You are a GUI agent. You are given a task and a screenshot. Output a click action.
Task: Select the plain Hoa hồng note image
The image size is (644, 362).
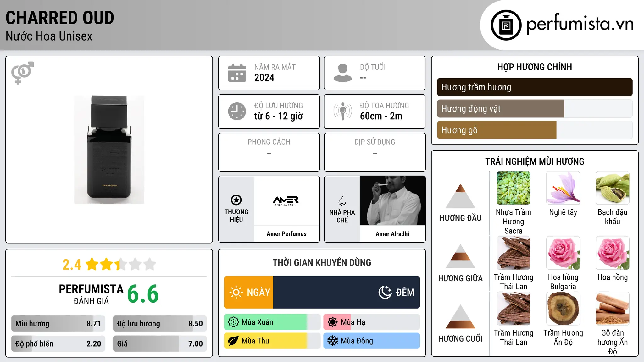[x=613, y=253]
